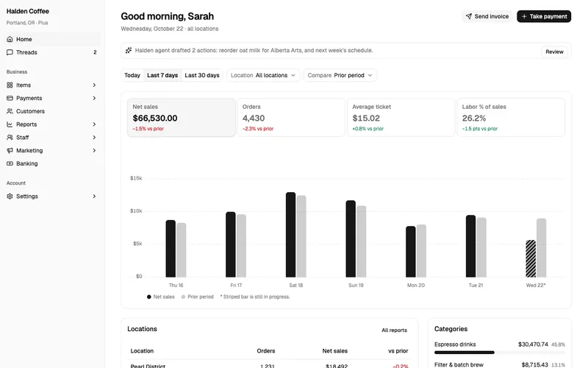Click the vs prior column header

click(x=398, y=351)
